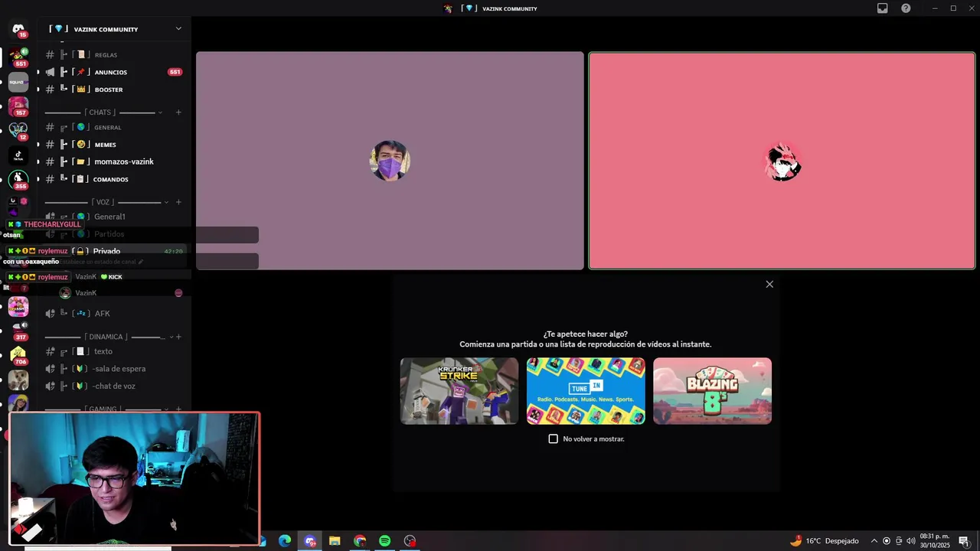Select server icon with 355 badge

[x=18, y=180]
